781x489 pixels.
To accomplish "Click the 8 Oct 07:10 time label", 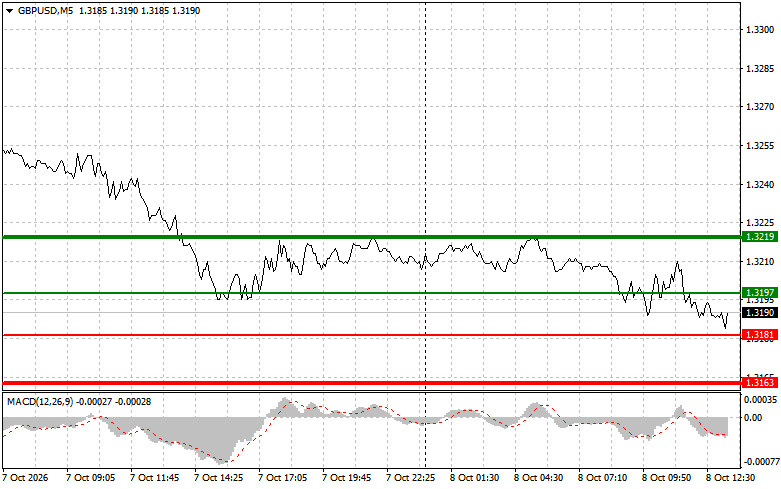I will click(x=603, y=478).
